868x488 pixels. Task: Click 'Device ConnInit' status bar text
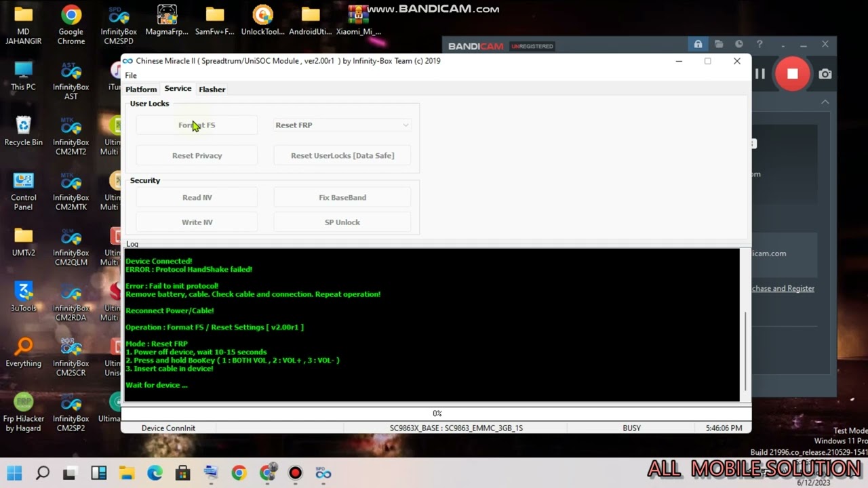(168, 428)
